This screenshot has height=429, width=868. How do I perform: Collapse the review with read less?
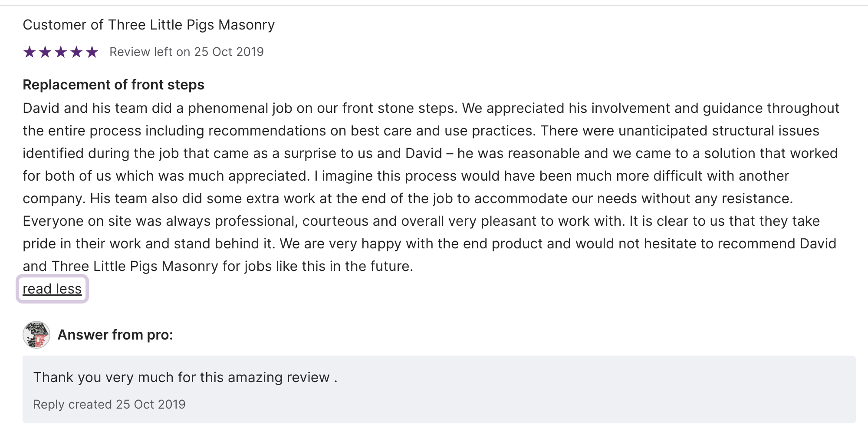coord(52,289)
